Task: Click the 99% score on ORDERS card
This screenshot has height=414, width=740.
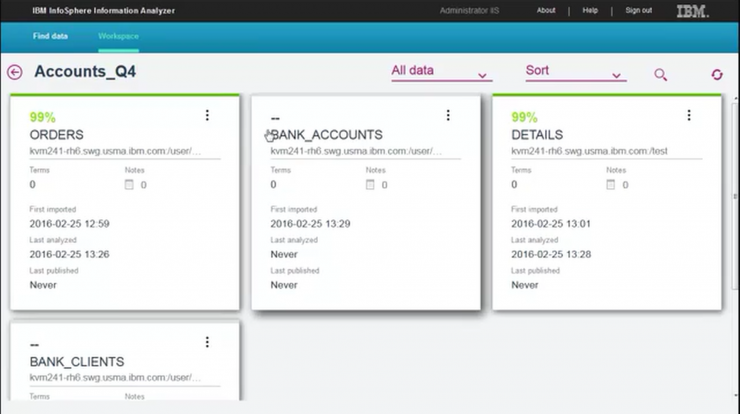Action: point(42,117)
